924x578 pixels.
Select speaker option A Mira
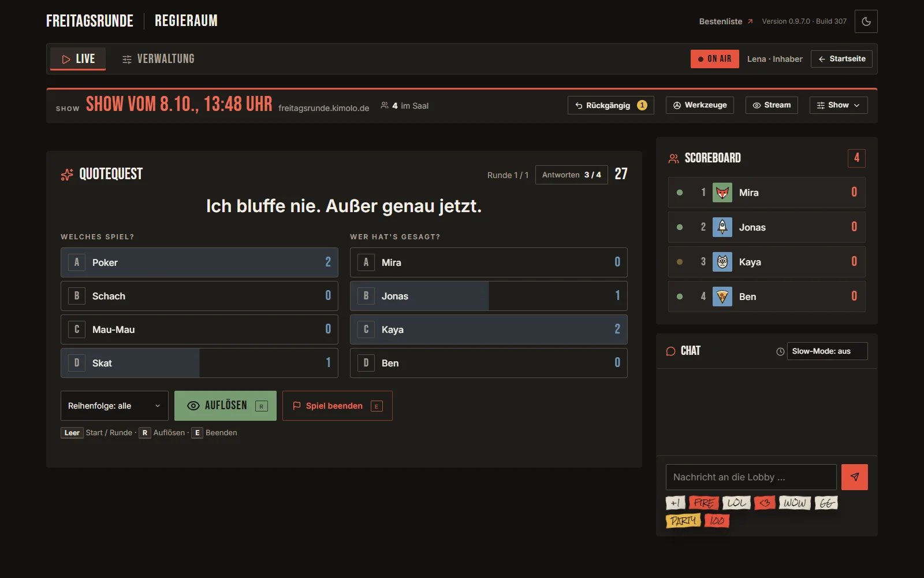[x=489, y=262]
